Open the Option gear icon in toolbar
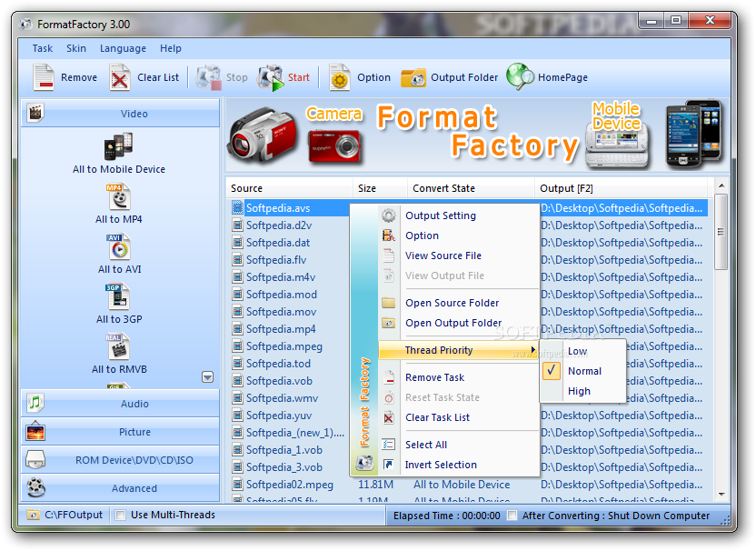Viewport: 756px width, 551px height. (340, 77)
